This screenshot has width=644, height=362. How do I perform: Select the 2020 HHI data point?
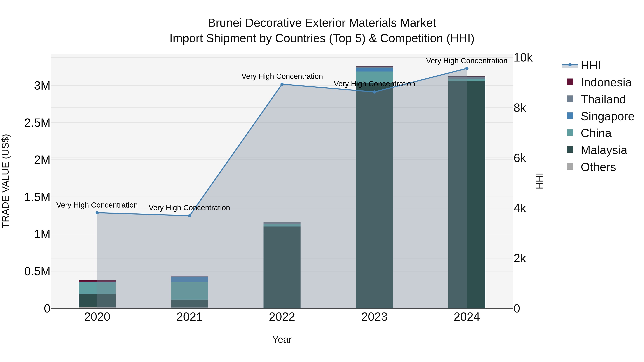[97, 213]
